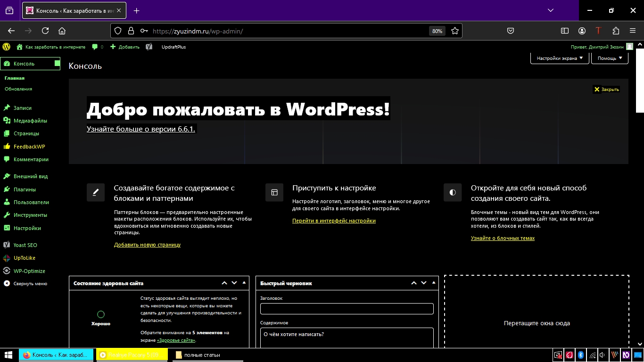Visit site 'Как заработать в интернете' from admin bar
This screenshot has width=644, height=362.
click(51, 47)
